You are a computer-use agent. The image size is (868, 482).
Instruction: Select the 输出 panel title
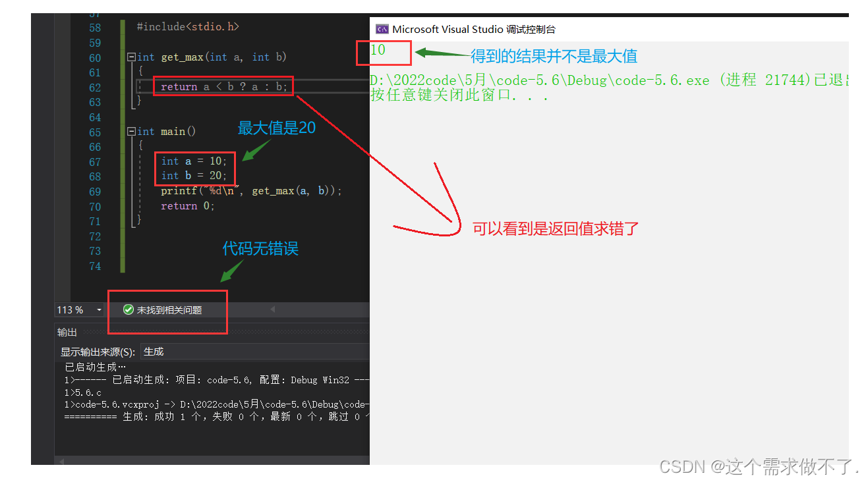[67, 333]
